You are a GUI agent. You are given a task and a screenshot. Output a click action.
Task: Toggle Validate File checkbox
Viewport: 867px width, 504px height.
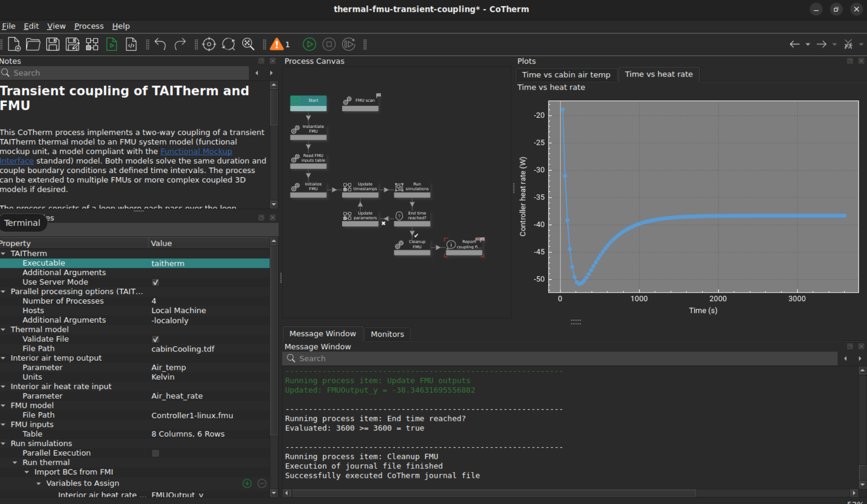coord(155,339)
